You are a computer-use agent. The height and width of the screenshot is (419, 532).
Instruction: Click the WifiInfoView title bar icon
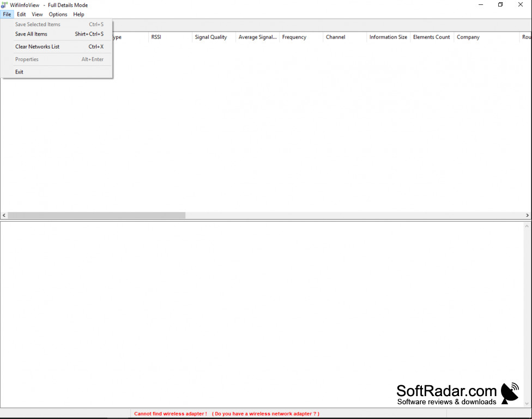[4, 5]
